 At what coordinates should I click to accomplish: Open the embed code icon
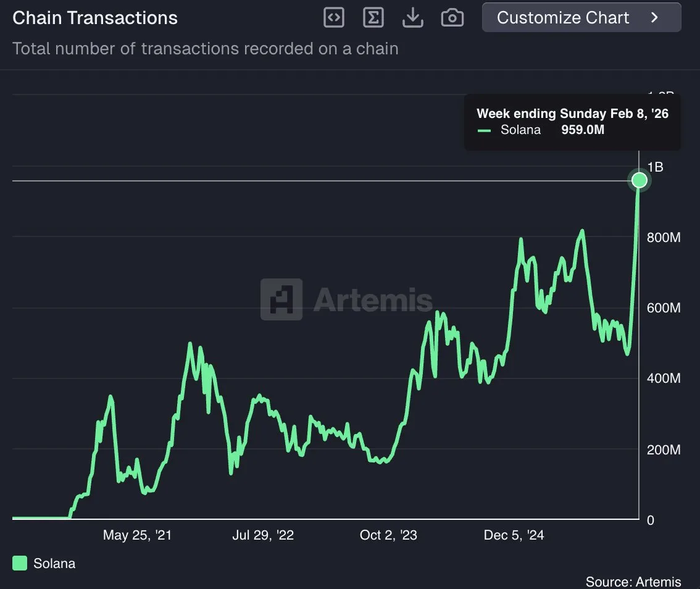click(333, 17)
